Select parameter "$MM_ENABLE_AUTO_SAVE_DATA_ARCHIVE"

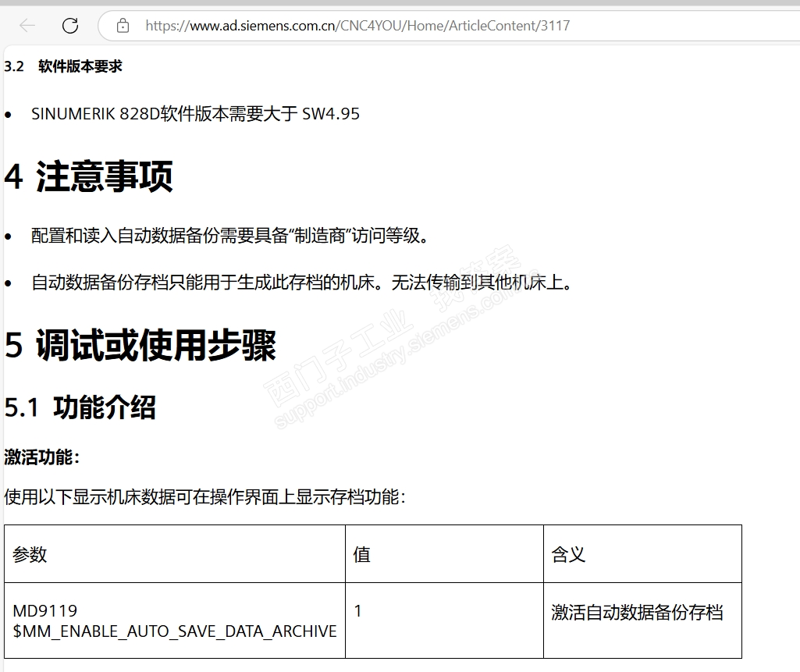pos(175,631)
